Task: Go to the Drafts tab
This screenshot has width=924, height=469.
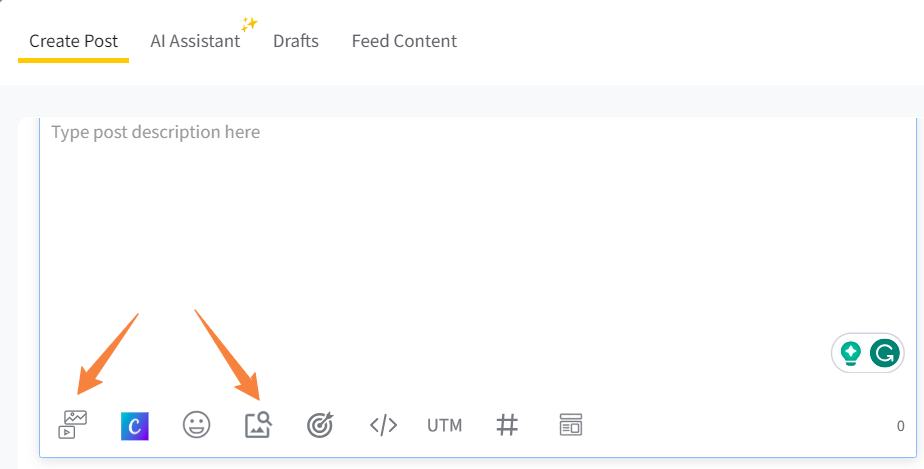Action: point(296,41)
